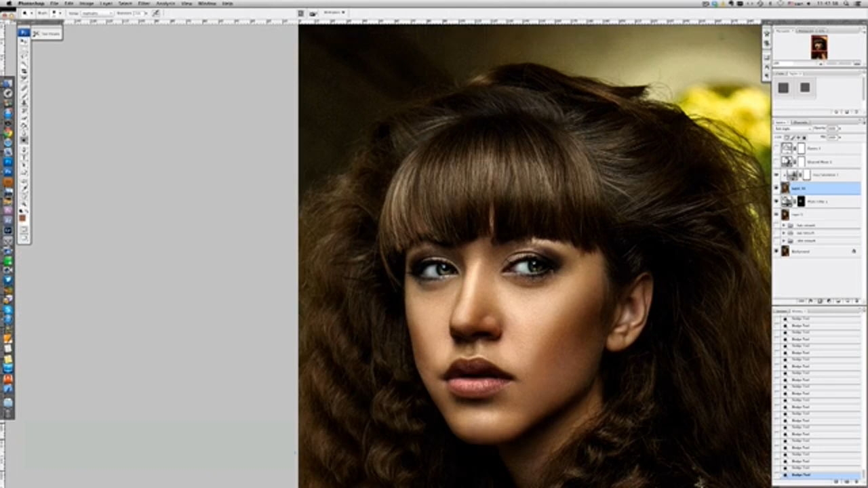Image resolution: width=868 pixels, height=488 pixels.
Task: Open the Image menu
Action: tap(86, 3)
